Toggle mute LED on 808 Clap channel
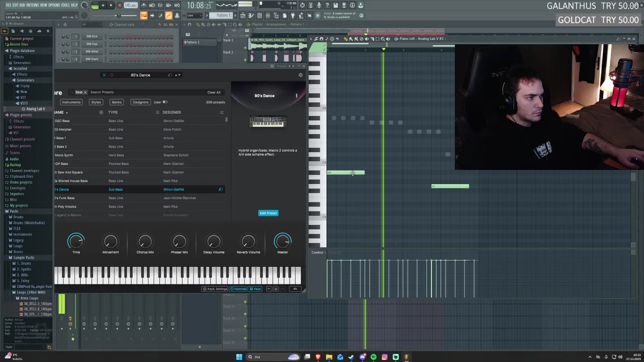 coord(60,44)
